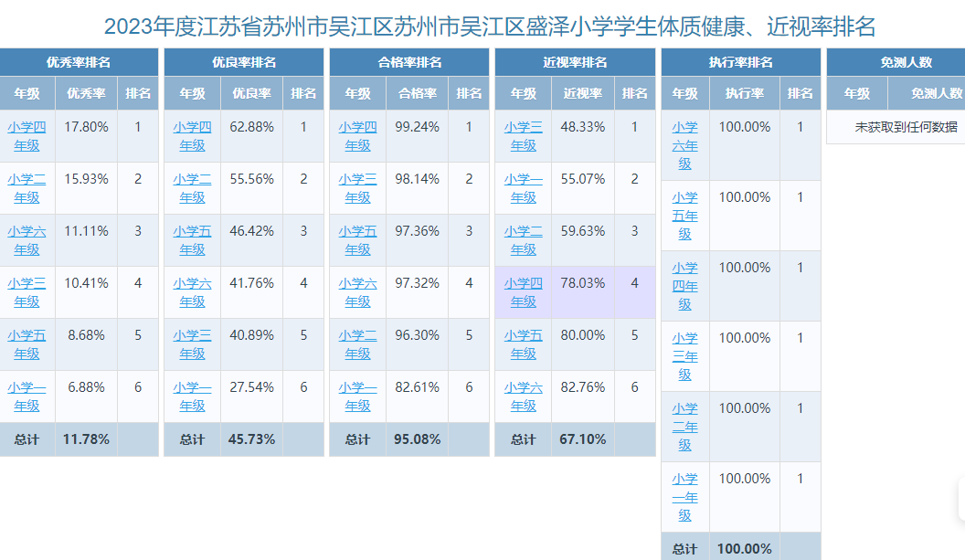Open 小学五年级 link in 执行率排名 table
Image resolution: width=965 pixels, height=560 pixels.
[685, 216]
